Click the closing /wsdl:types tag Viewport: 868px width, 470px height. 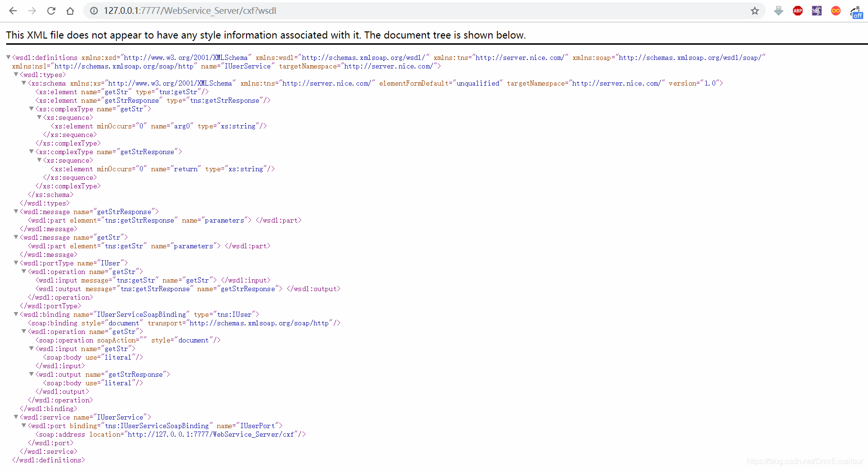coord(45,203)
